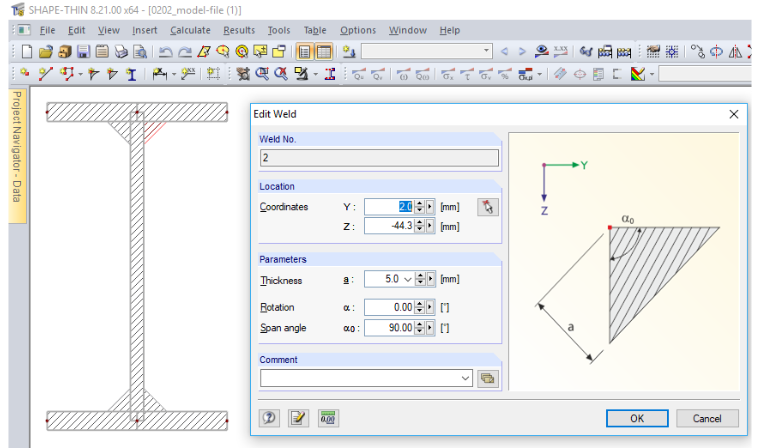Click the show results eye icon
Viewport: 760px width, 448px height.
click(x=541, y=51)
